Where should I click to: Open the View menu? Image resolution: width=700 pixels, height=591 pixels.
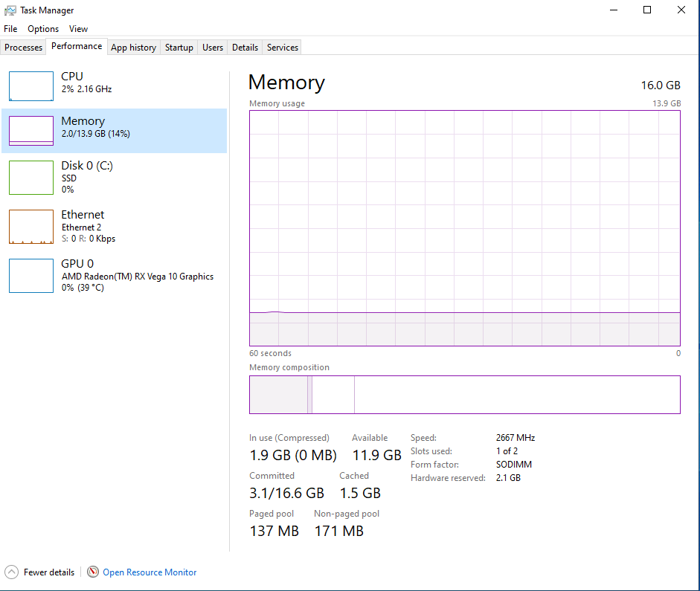79,29
